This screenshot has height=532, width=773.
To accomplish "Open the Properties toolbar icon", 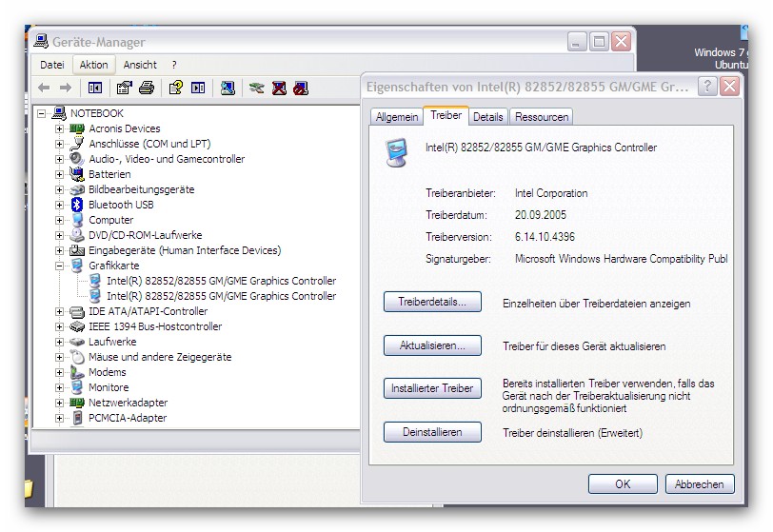I will coord(124,88).
